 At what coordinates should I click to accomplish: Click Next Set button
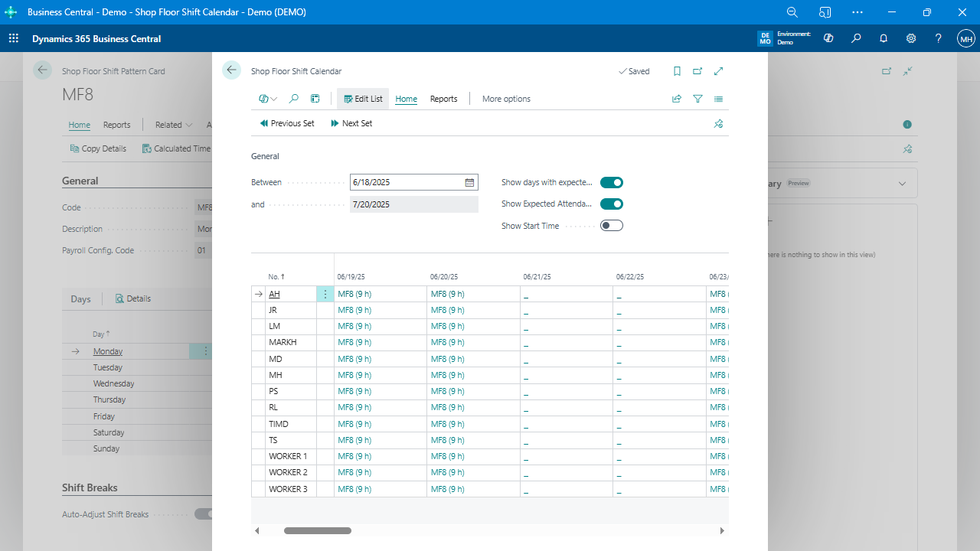click(x=351, y=123)
